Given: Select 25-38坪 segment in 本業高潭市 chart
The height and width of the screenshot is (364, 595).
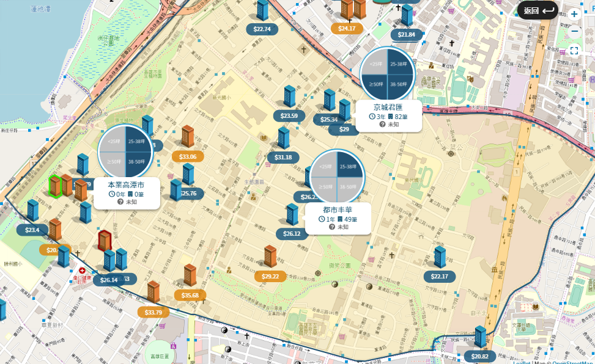Looking at the screenshot, I should pos(137,140).
